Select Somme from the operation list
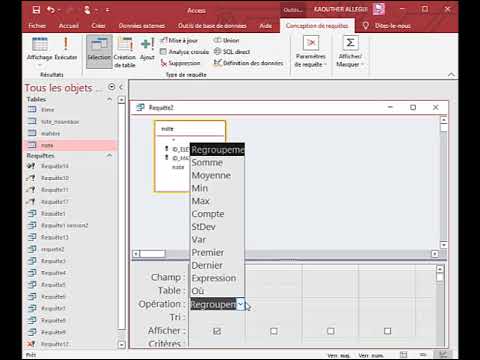The height and width of the screenshot is (360, 480). click(217, 162)
